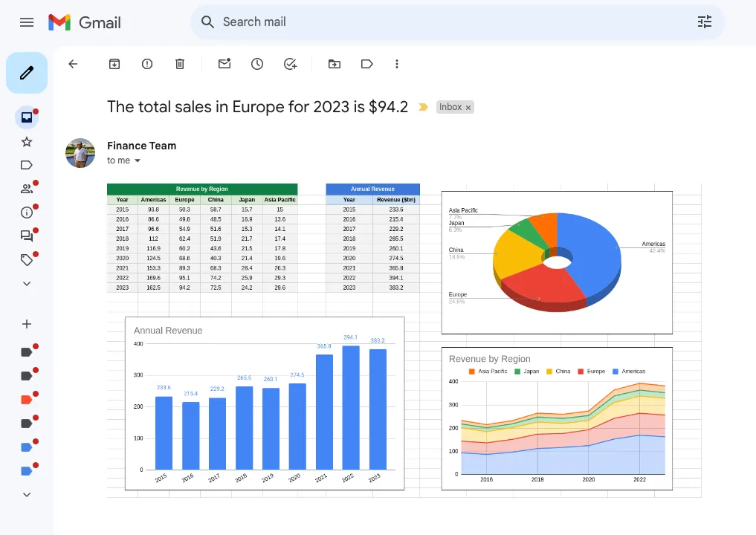
Task: Move the email to another folder
Action: (x=334, y=64)
